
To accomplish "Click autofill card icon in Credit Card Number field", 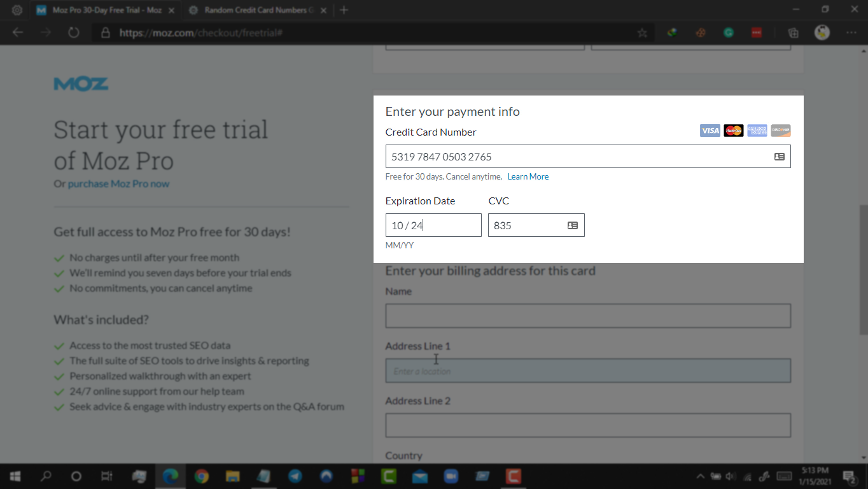I will (779, 157).
